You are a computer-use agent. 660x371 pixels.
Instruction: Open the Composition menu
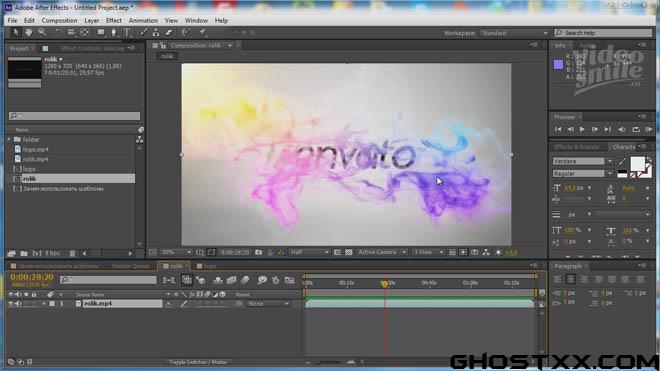coord(59,20)
